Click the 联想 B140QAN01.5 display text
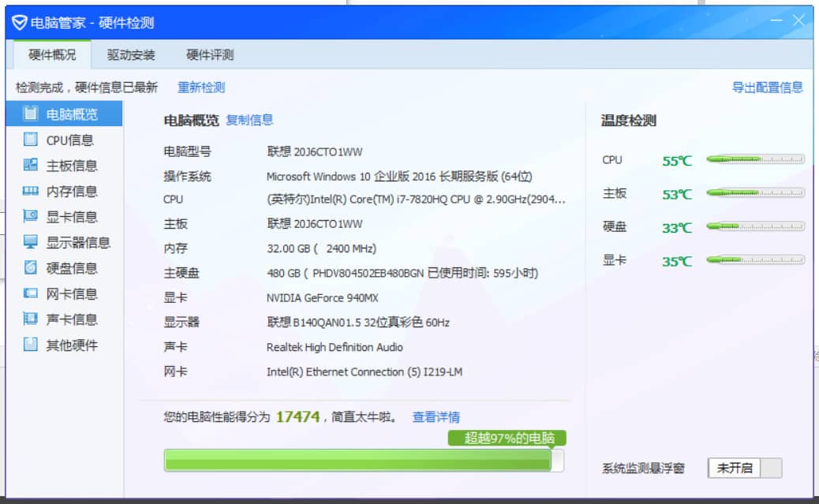This screenshot has width=819, height=504. (x=358, y=323)
